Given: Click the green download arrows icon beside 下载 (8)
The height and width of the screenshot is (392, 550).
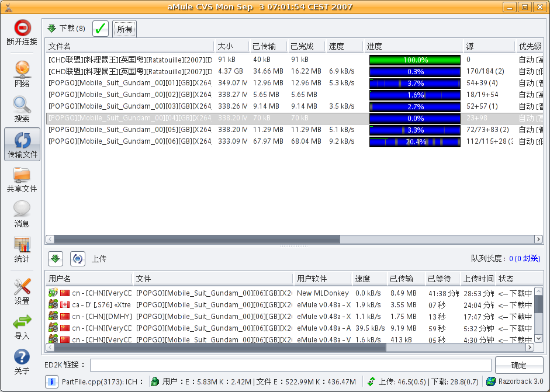Looking at the screenshot, I should coord(52,29).
